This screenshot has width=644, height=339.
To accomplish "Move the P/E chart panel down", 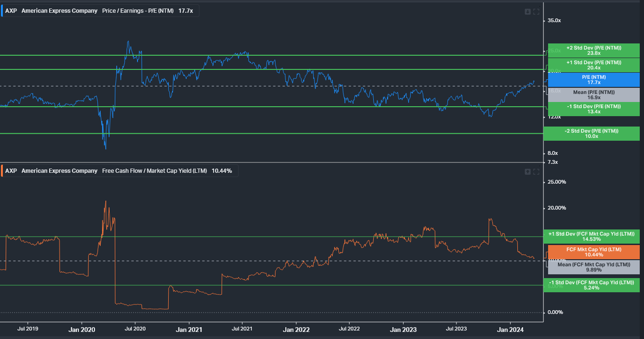I will (527, 11).
